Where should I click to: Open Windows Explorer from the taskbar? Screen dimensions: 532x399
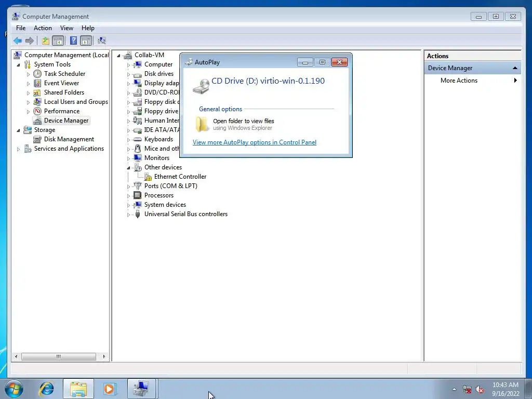[78, 389]
